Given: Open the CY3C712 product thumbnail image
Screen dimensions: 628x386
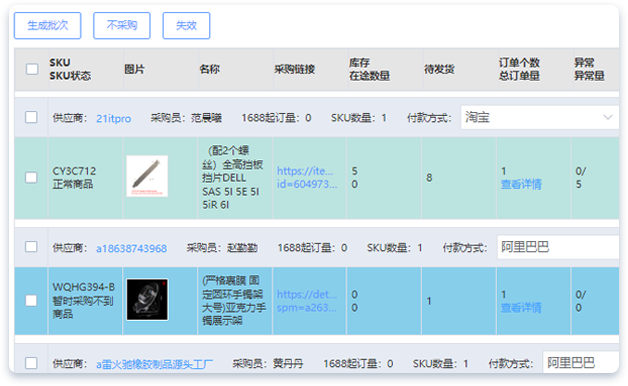Looking at the screenshot, I should pos(147,176).
